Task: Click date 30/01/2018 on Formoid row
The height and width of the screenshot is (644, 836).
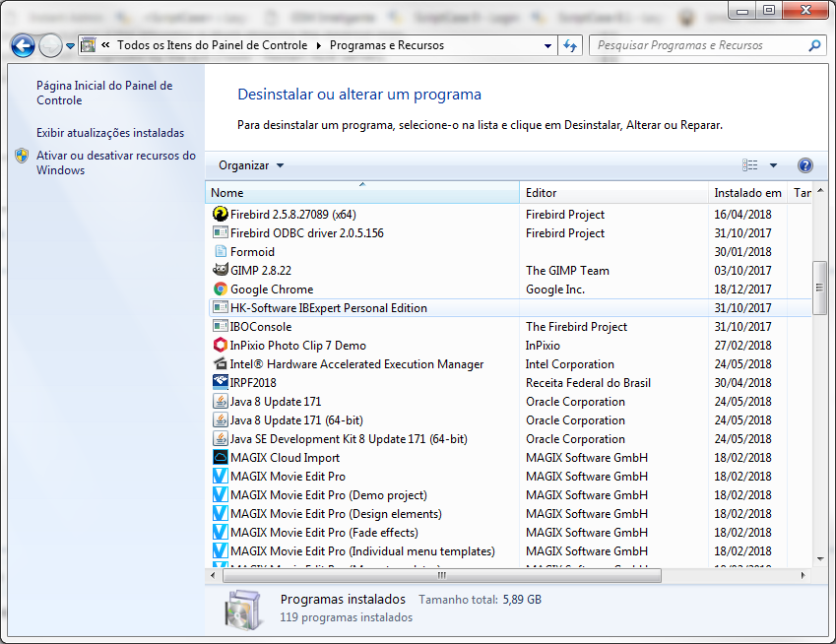Action: pyautogui.click(x=742, y=252)
